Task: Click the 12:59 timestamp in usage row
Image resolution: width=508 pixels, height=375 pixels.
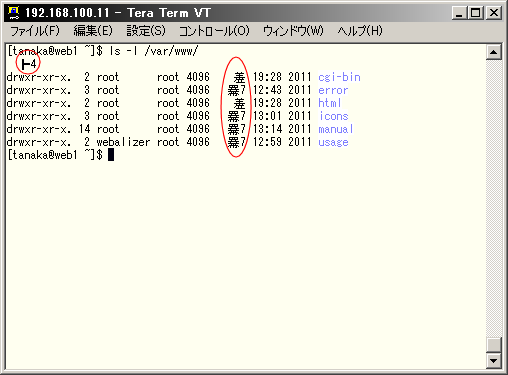Action: point(267,142)
